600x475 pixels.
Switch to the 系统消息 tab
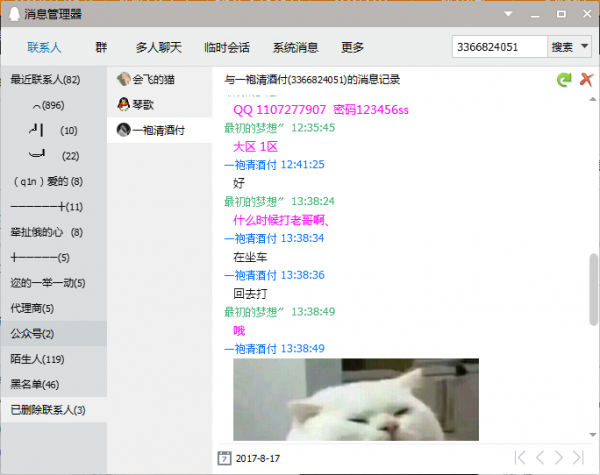click(295, 47)
